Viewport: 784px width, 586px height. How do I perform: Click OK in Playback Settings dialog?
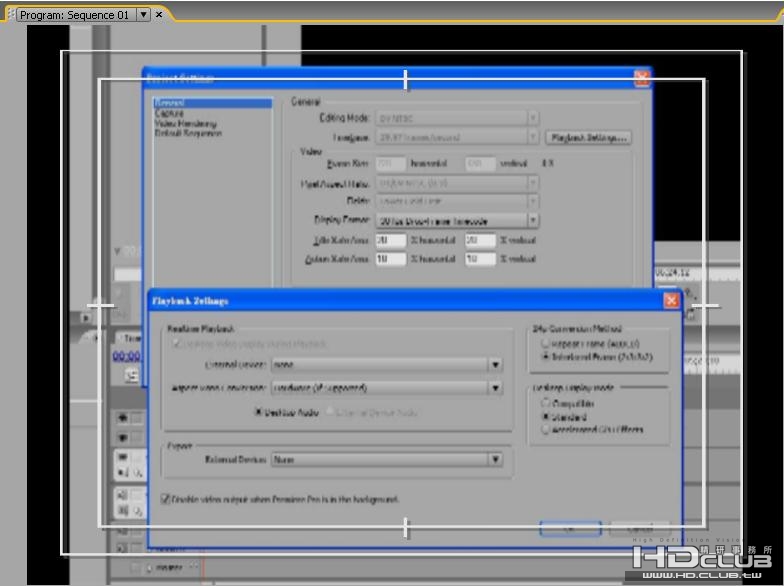pyautogui.click(x=570, y=528)
